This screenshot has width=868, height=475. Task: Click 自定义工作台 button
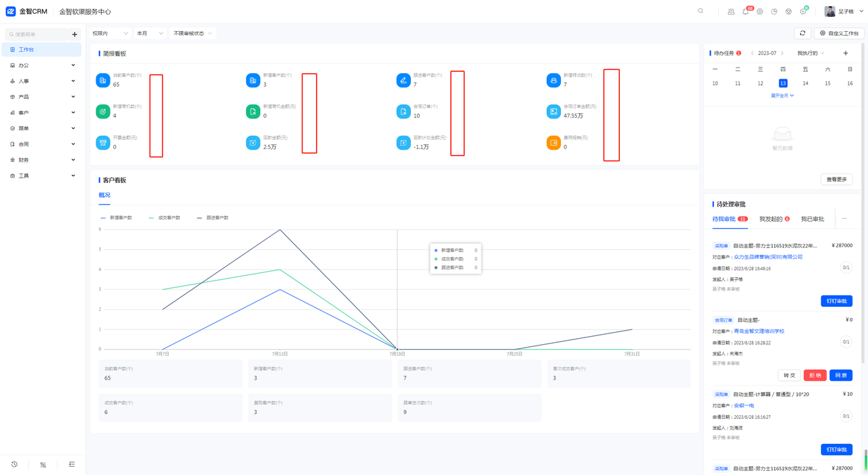[839, 33]
